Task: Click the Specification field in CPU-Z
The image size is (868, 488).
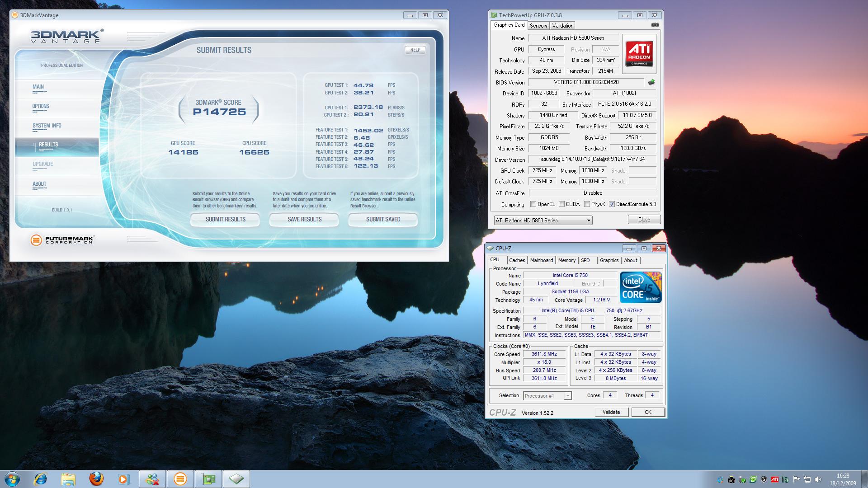Action: pos(592,310)
